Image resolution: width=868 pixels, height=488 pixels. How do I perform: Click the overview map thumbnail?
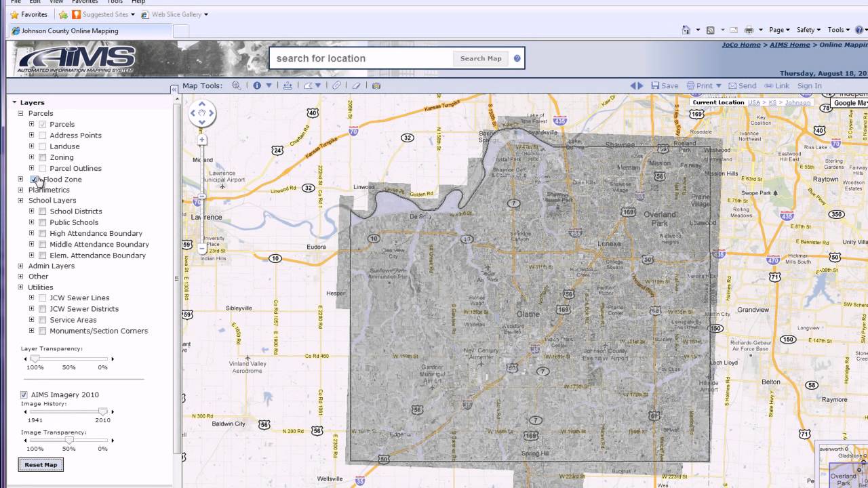[843, 466]
